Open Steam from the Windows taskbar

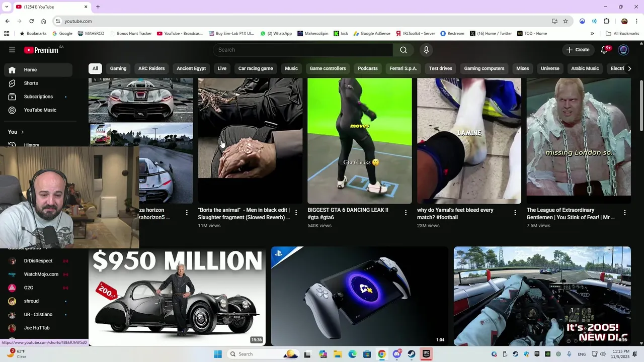(x=412, y=354)
